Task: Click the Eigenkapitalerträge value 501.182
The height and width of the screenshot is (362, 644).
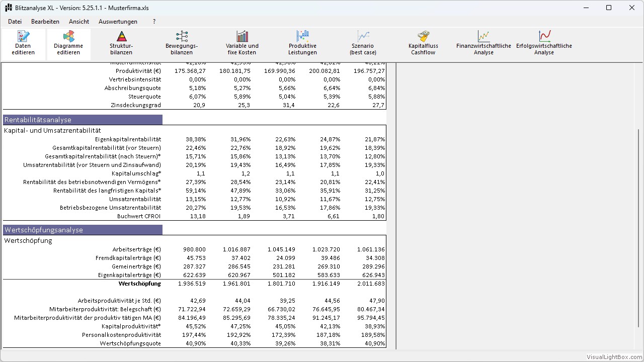Action: tap(284, 275)
